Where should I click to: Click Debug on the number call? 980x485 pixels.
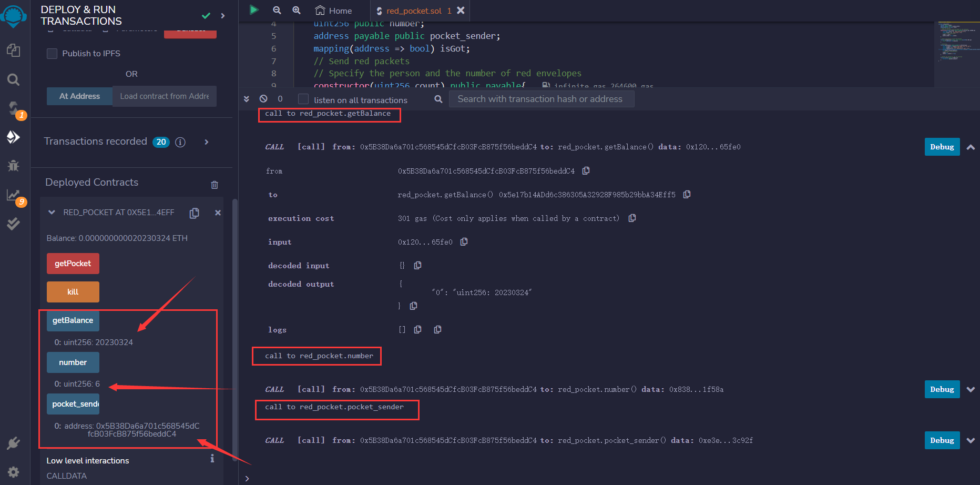[x=942, y=389]
